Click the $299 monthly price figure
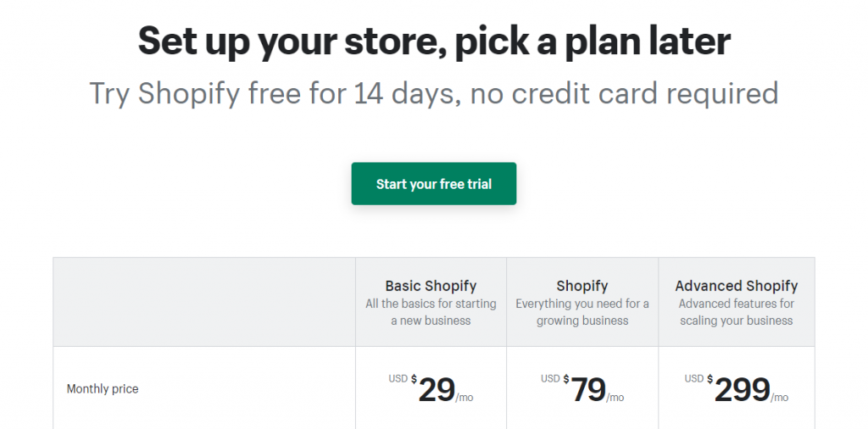The width and height of the screenshot is (868, 429). (x=742, y=390)
